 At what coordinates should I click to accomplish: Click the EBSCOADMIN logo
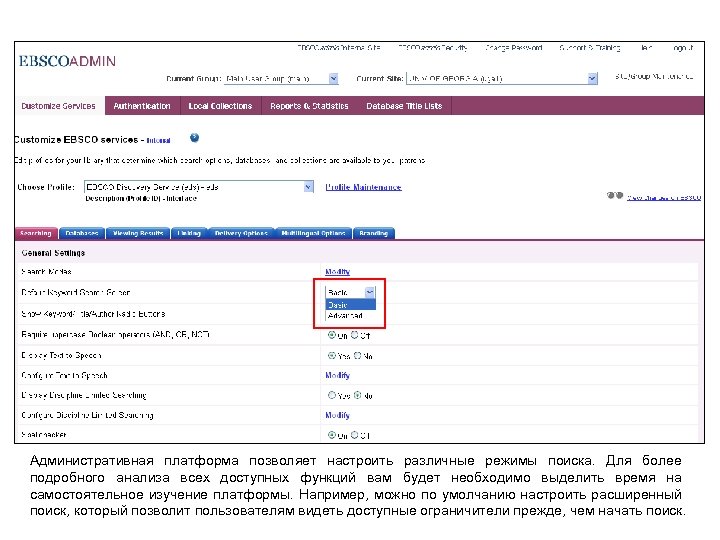(x=68, y=61)
